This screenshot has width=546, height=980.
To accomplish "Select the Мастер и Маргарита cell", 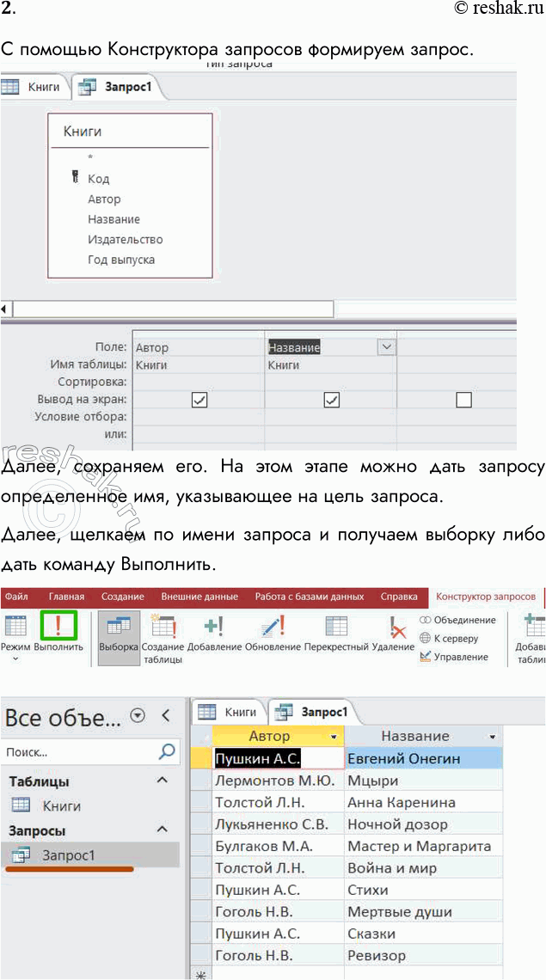I will pos(423,846).
